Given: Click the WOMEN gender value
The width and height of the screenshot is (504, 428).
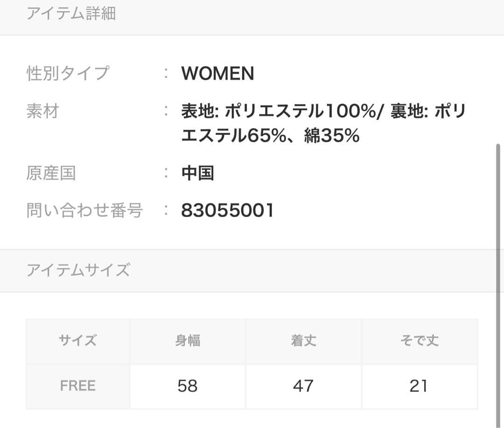Looking at the screenshot, I should pos(217,74).
